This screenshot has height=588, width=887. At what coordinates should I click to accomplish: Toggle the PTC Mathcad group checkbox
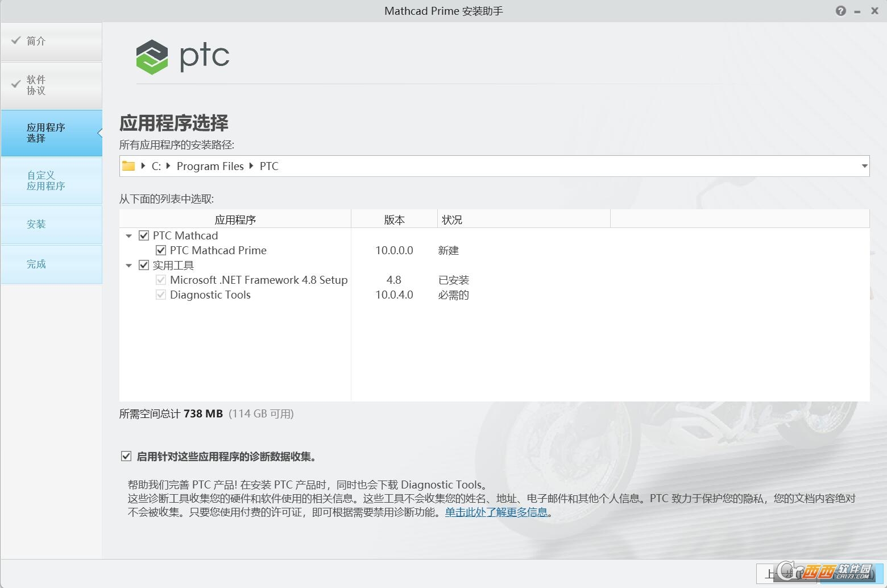coord(144,235)
